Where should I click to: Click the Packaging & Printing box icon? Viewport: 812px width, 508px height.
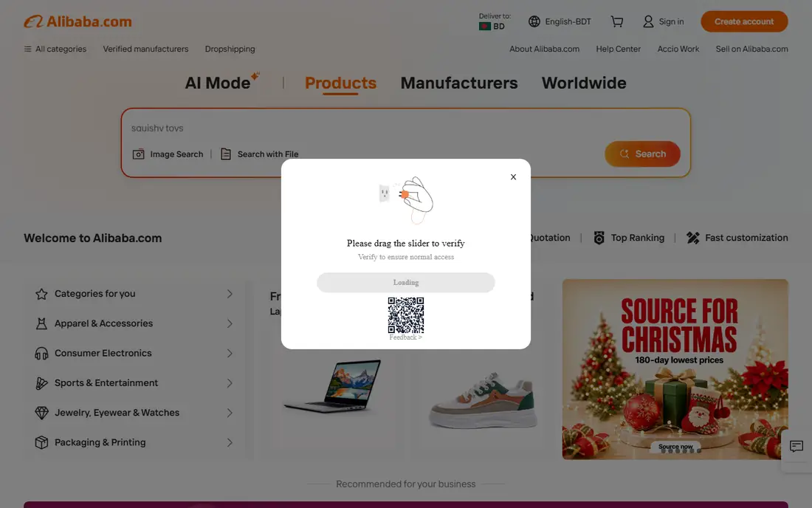[x=41, y=442]
